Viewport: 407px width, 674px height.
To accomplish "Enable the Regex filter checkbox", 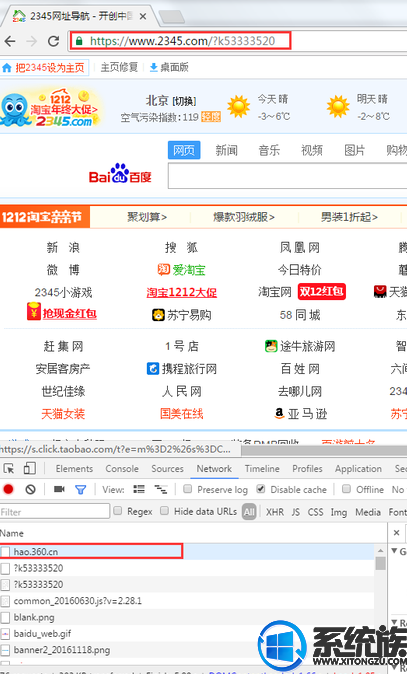I will pos(117,511).
